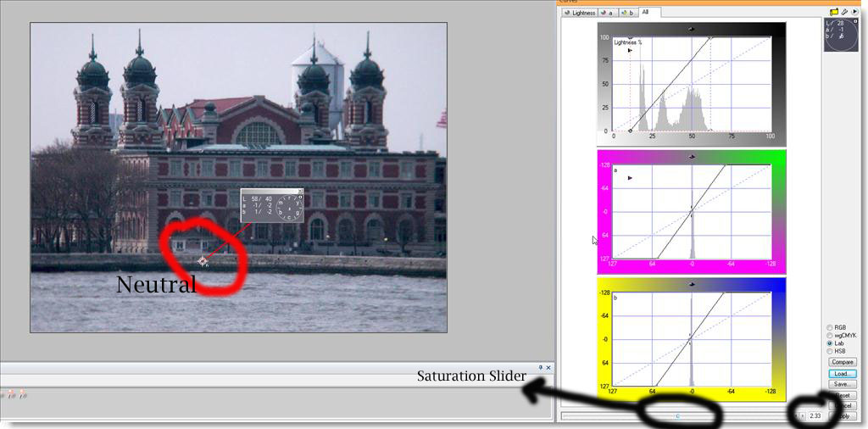Click the Ellis Island photo in the canvas
Image resolution: width=868 pixels, height=429 pixels.
pos(238,177)
